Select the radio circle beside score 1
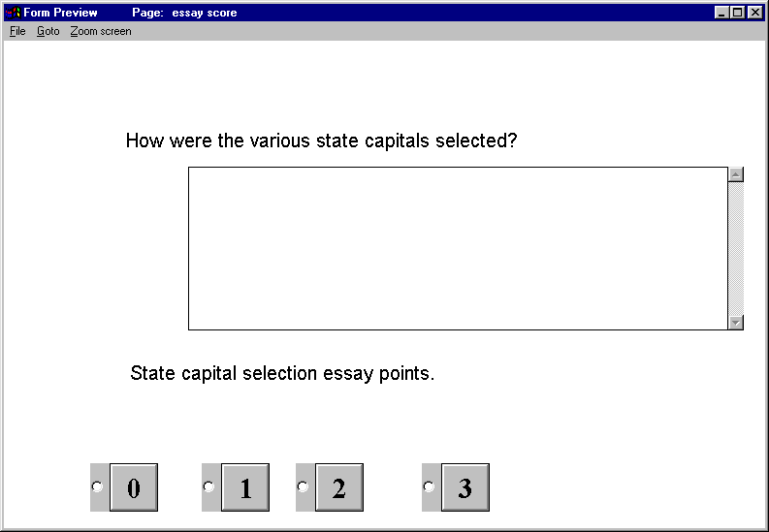The width and height of the screenshot is (769, 532). 208,486
